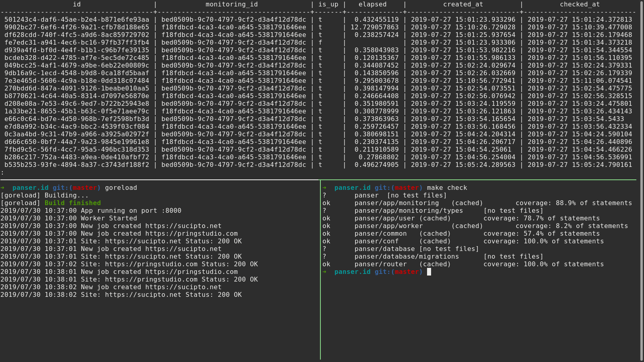Screen dimensions: 644x362
Task: Select the make check command text
Action: (447, 187)
